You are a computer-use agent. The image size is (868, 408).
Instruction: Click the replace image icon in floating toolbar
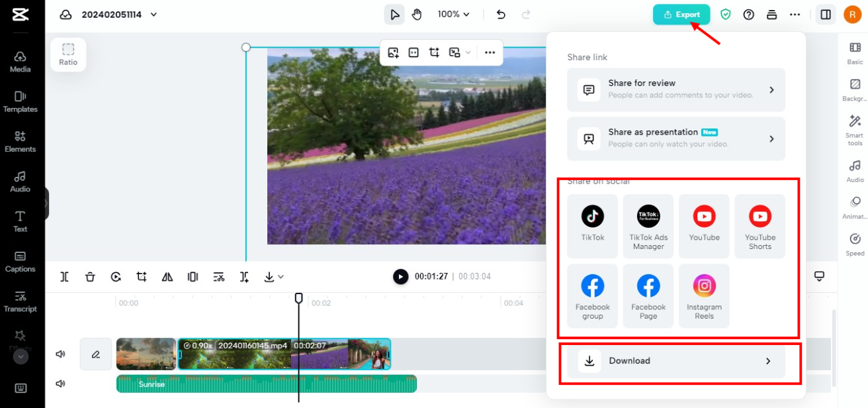click(x=394, y=52)
